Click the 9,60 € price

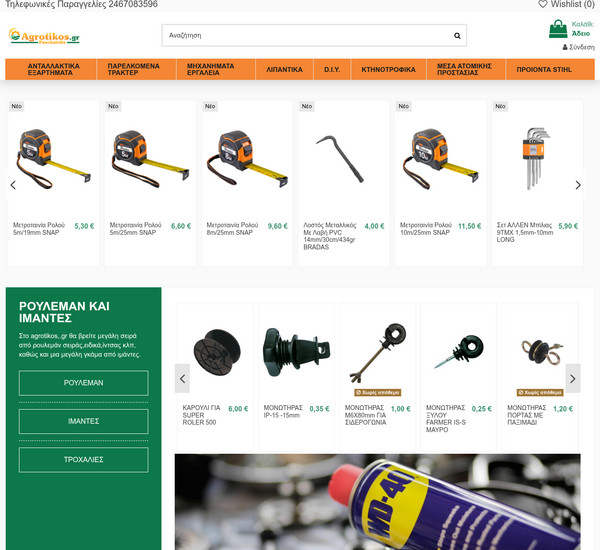(278, 226)
